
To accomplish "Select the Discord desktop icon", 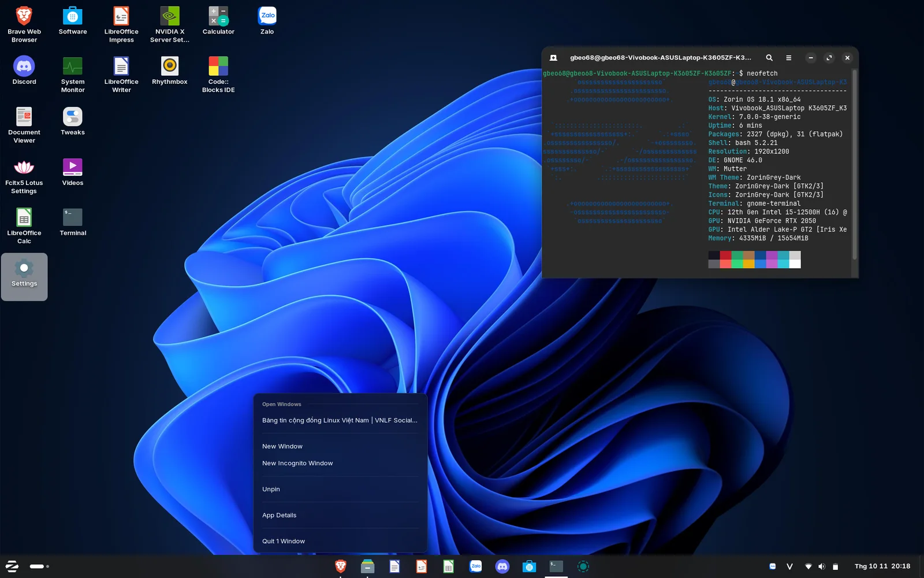I will tap(24, 71).
